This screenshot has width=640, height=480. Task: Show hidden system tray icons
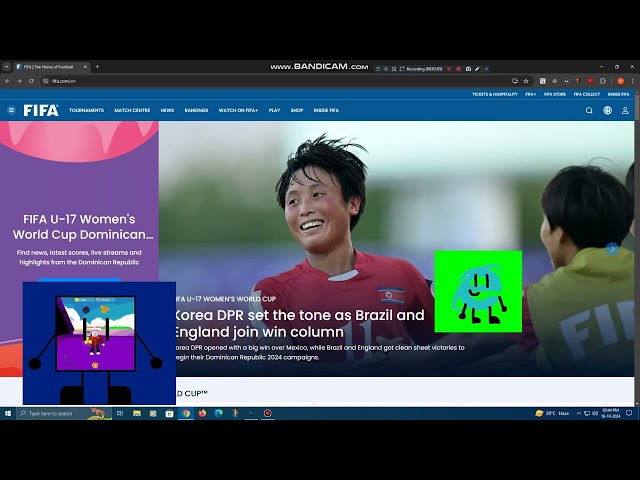tap(578, 413)
